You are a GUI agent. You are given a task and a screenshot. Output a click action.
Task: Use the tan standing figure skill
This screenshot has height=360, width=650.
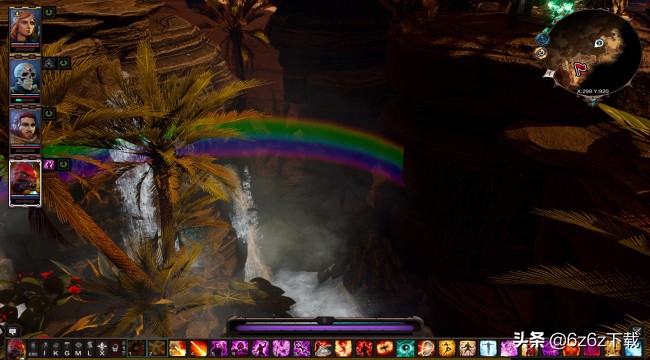click(x=468, y=348)
